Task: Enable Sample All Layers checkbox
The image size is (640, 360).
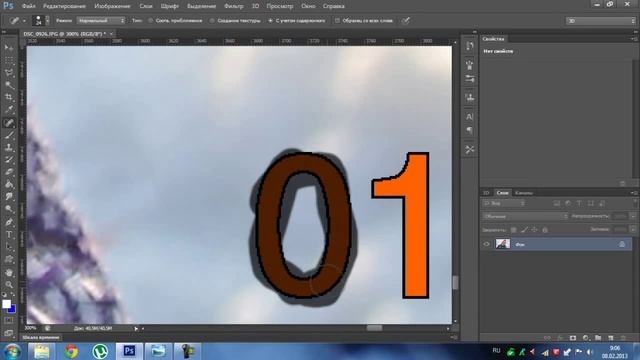Action: pyautogui.click(x=337, y=20)
